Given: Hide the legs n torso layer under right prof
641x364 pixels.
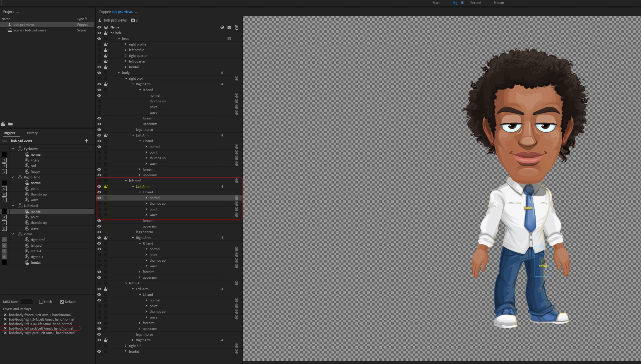Looking at the screenshot, I should [99, 130].
